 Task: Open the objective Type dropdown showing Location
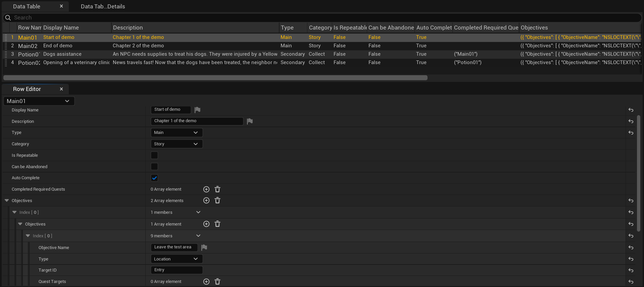[177, 259]
